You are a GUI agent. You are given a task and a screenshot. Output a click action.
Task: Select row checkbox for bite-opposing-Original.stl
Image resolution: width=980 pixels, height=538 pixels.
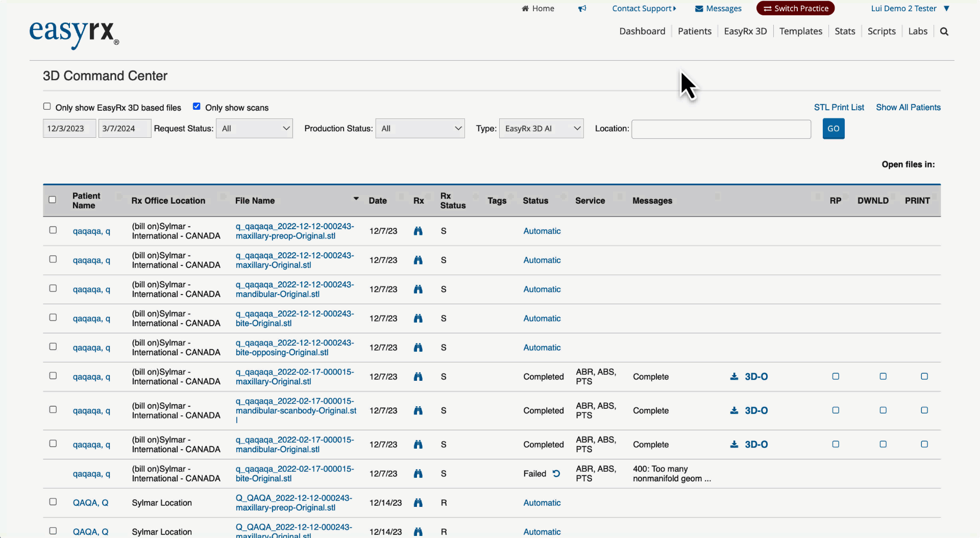[x=53, y=347]
